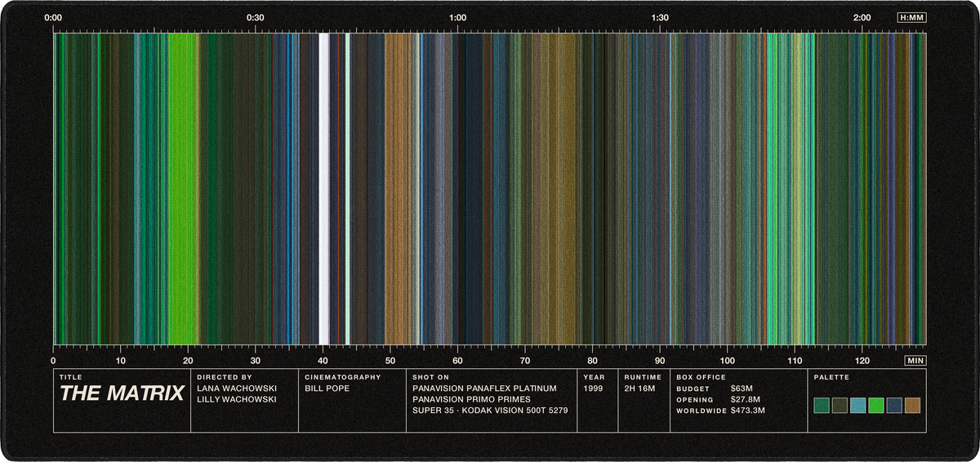Select the 50 minute label on bottom axis
980x462 pixels.
[x=390, y=360]
